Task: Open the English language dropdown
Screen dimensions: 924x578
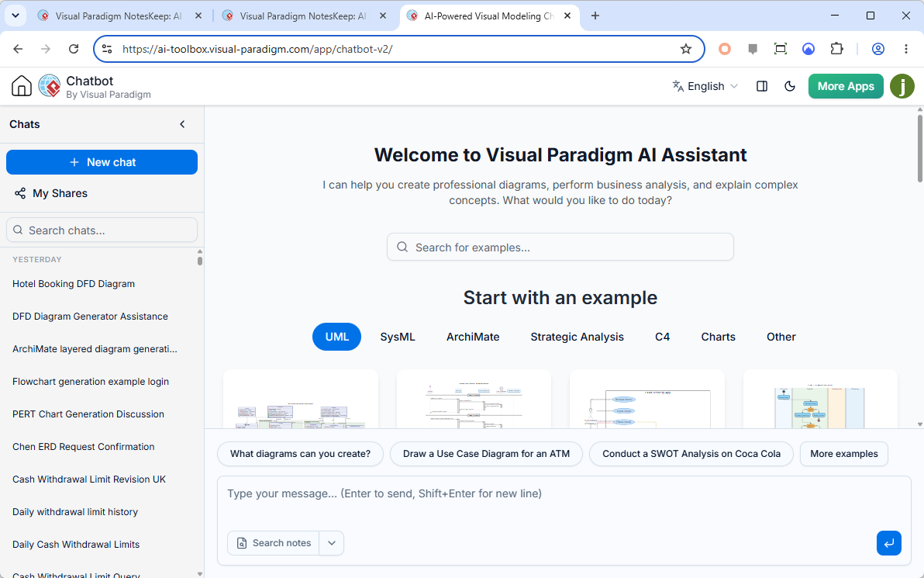Action: click(705, 86)
